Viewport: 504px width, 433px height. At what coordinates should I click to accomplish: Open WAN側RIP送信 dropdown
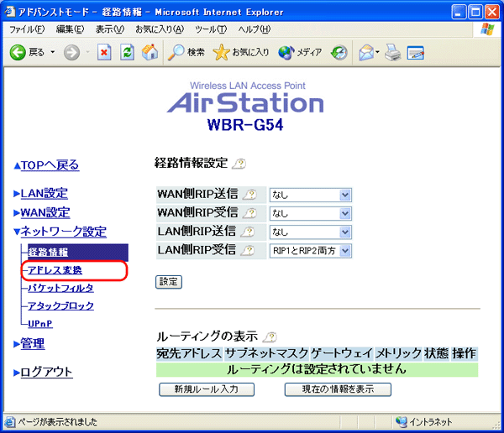pos(311,195)
